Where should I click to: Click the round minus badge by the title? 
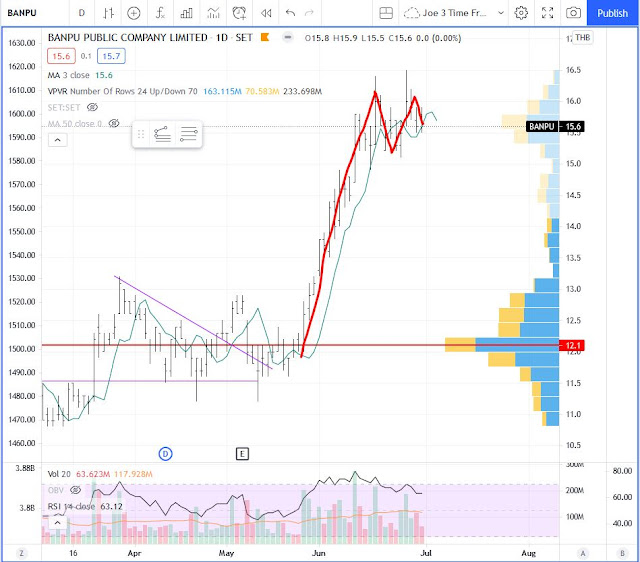coord(288,38)
